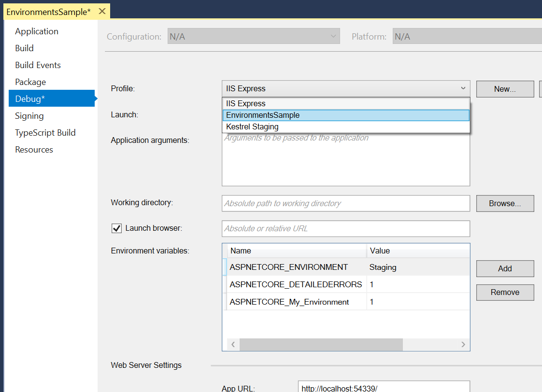542x392 pixels.
Task: Click the Name column header
Action: [297, 251]
